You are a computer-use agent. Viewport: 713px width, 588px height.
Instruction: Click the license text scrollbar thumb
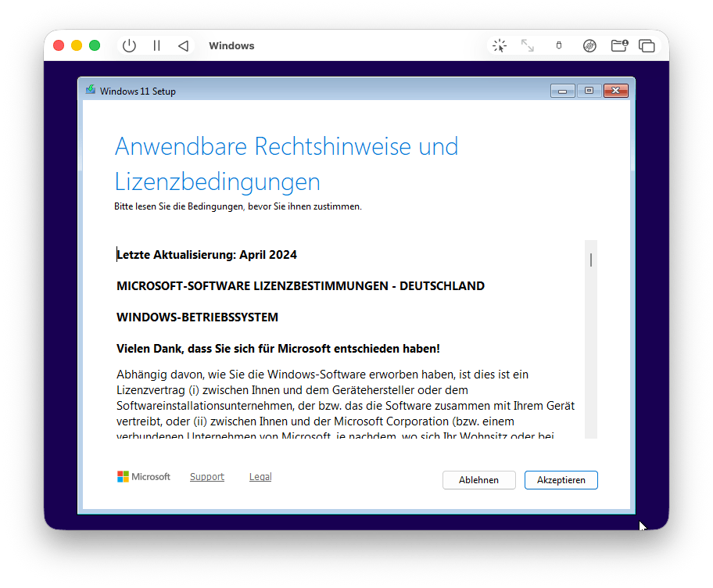pyautogui.click(x=591, y=260)
